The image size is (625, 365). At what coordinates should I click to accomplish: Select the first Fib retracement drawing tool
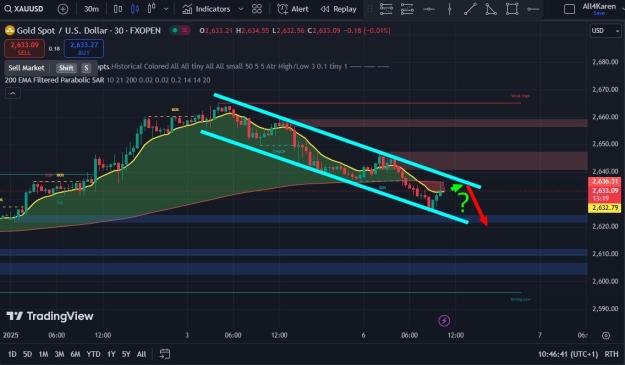point(386,9)
